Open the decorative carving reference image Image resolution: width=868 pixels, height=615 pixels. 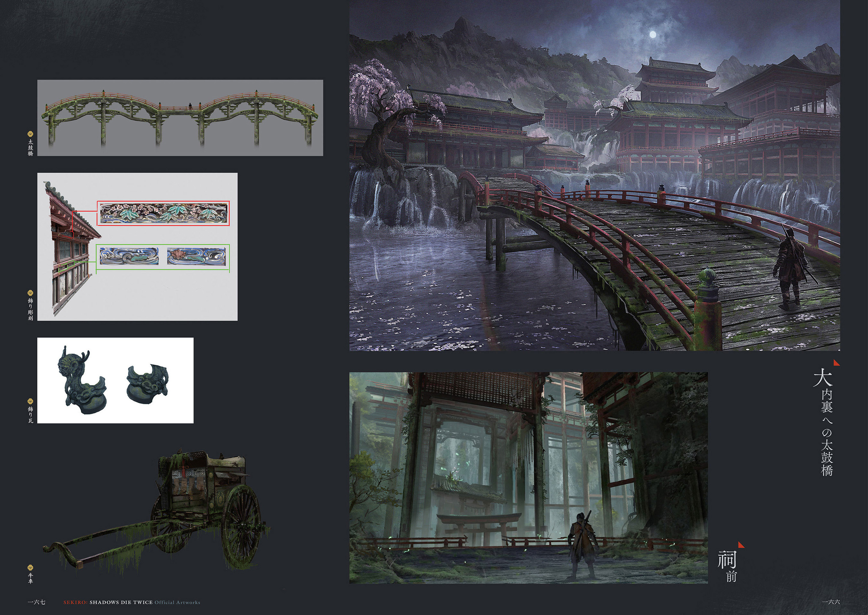[x=137, y=247]
